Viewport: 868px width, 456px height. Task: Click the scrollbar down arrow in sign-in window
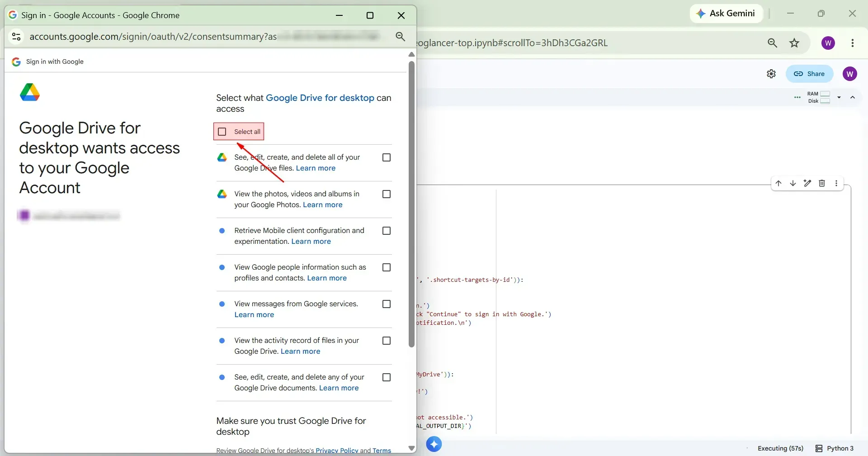tap(411, 448)
